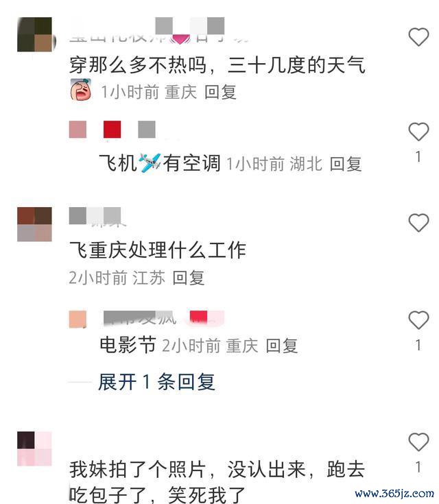Viewport: 439px width, 504px height.
Task: Open the username above 飞重庆处理什么工作
Action: click(x=95, y=216)
